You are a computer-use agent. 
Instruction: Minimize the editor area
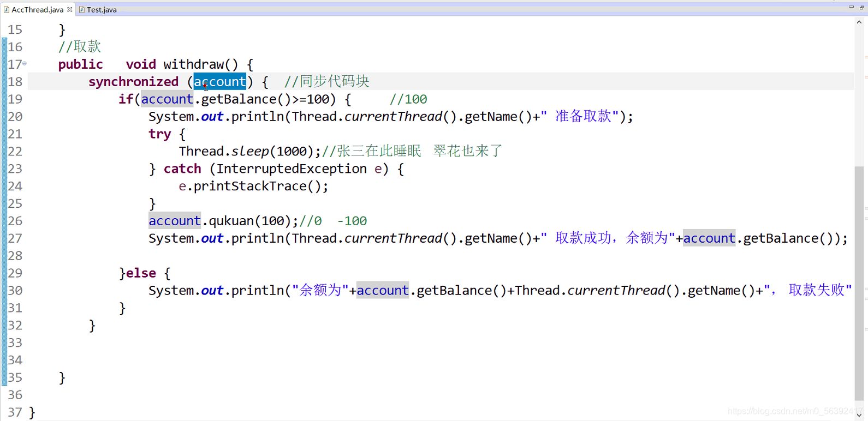click(x=851, y=7)
